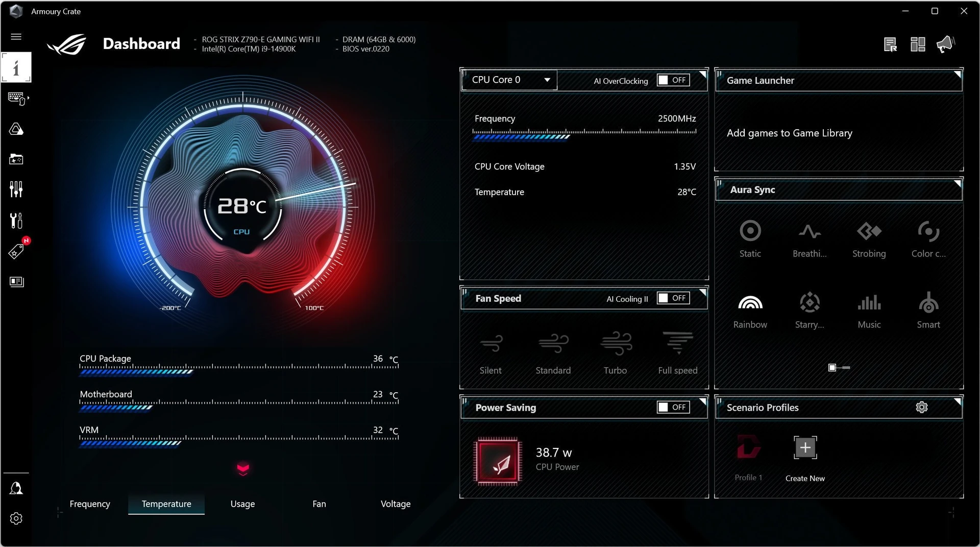Open the Device keyboard icon in sidebar
Image resolution: width=980 pixels, height=547 pixels.
tap(17, 98)
